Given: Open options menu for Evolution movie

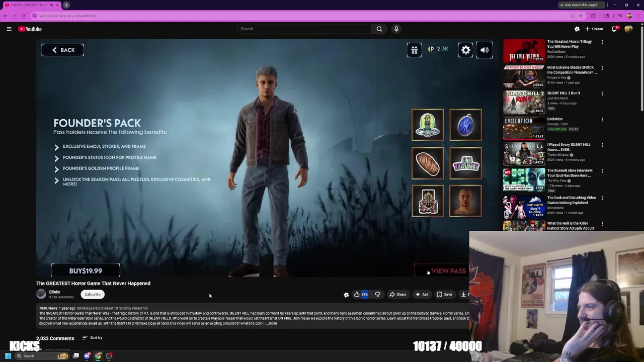Looking at the screenshot, I should click(x=602, y=120).
